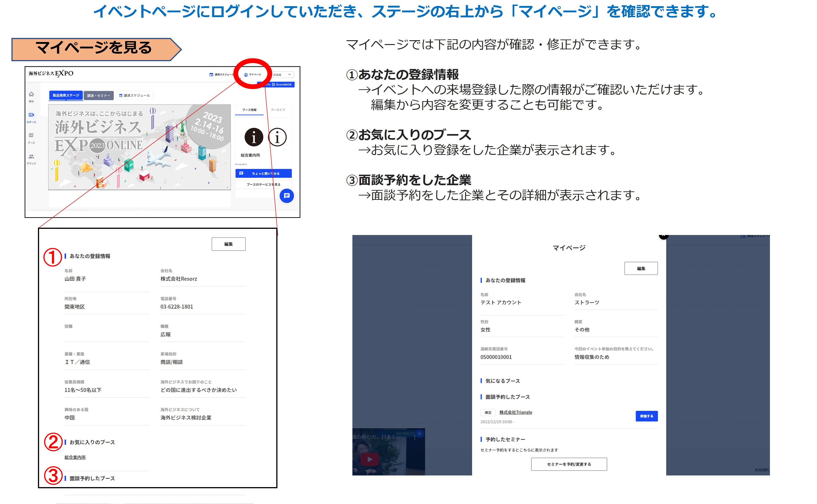Click the ちょっと聞いてみる button
Screen dimensions: 817x504
[263, 173]
